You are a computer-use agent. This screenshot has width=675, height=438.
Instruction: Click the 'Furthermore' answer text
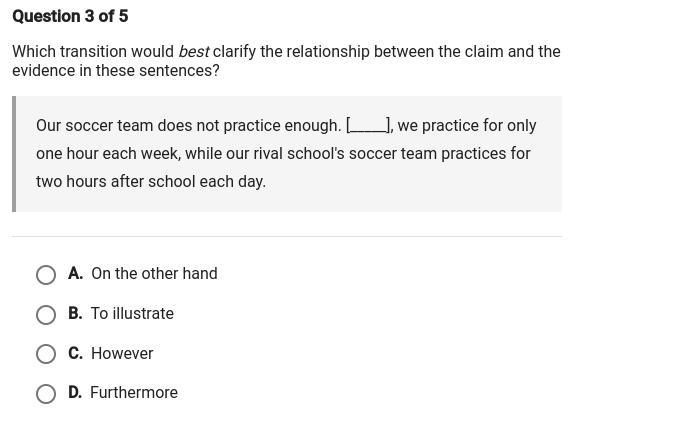pyautogui.click(x=134, y=393)
